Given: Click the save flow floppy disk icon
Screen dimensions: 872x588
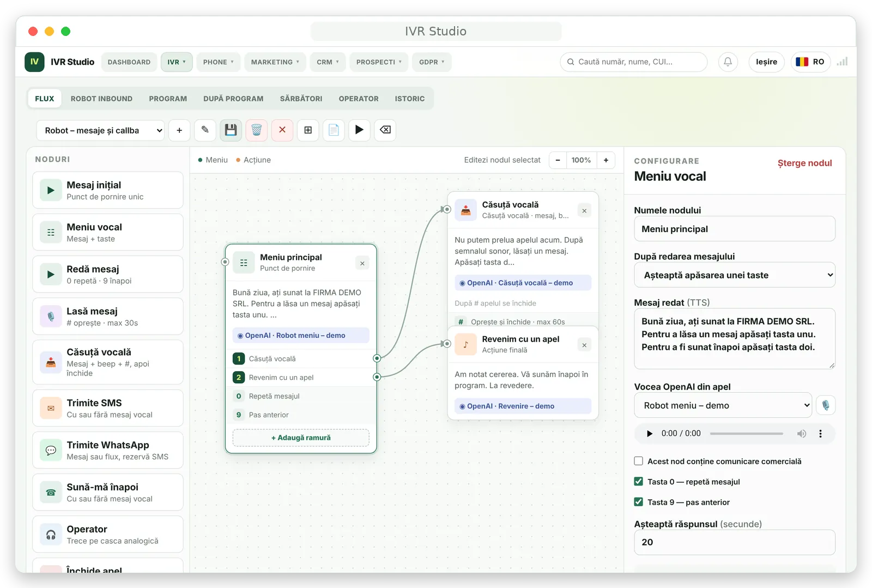Looking at the screenshot, I should [231, 130].
